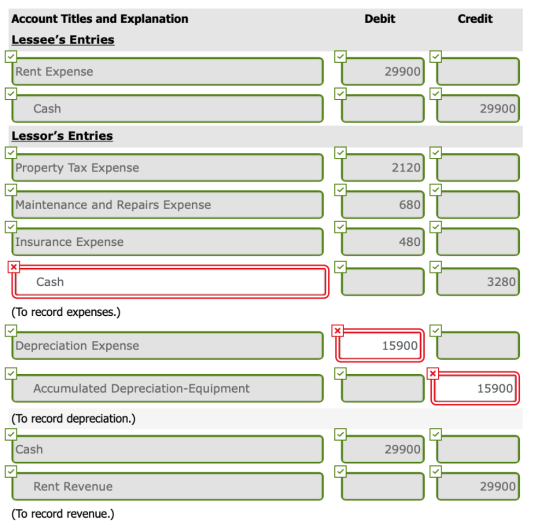Click green check icon beside Insurance Expense
Image resolution: width=560 pixels, height=532 pixels.
11,227
